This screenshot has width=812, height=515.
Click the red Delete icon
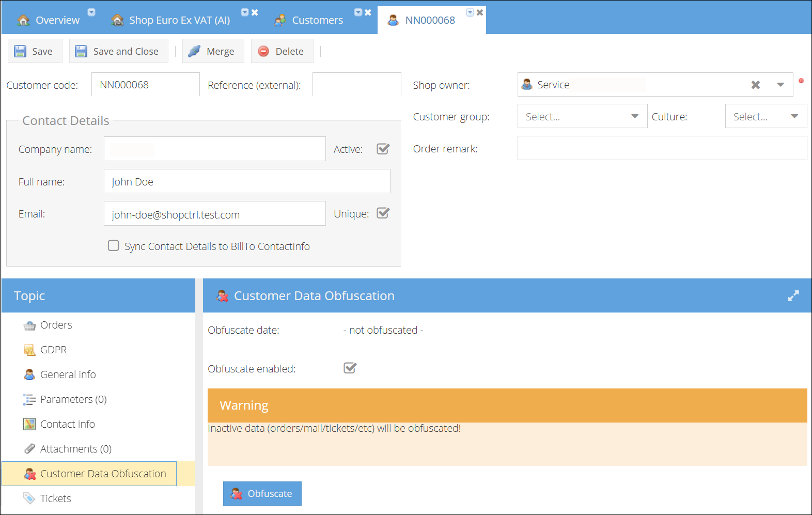[x=263, y=51]
